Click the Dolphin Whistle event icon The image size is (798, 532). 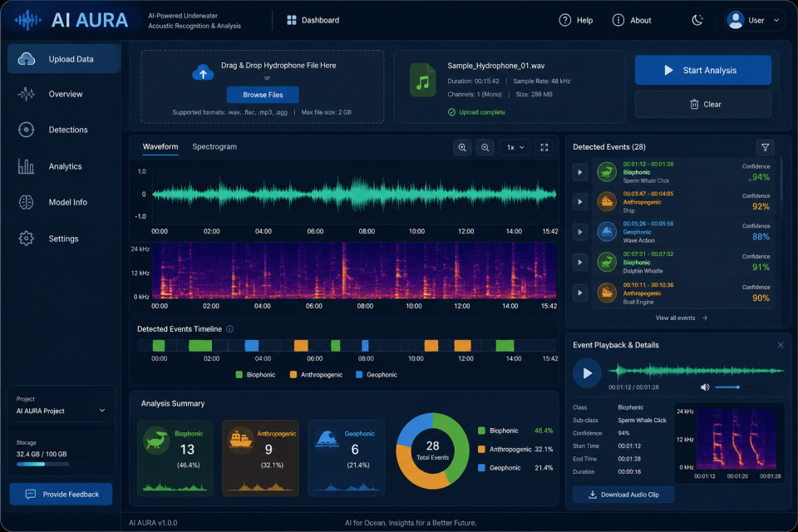(x=607, y=262)
